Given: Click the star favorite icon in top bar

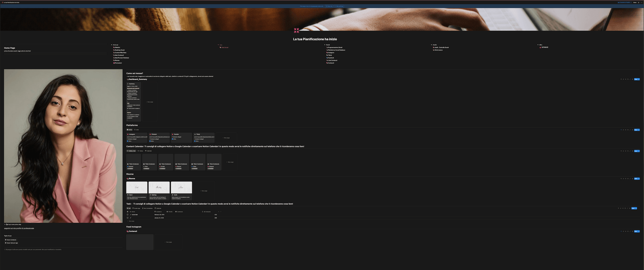Looking at the screenshot, I should [638, 2].
